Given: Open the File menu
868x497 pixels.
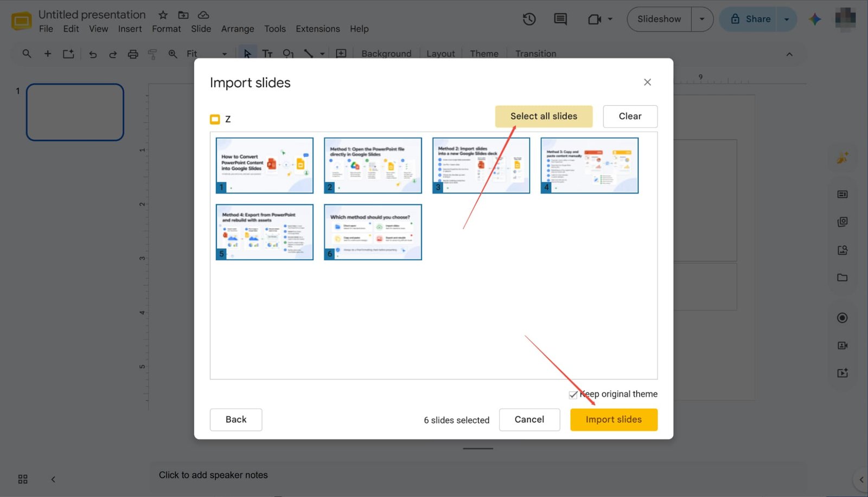Looking at the screenshot, I should click(46, 29).
